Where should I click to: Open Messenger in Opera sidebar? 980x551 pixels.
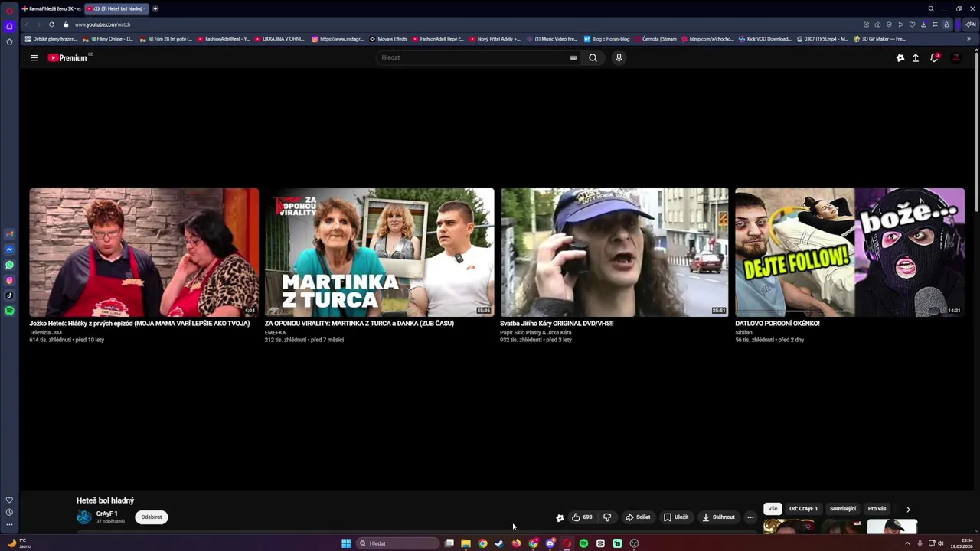coord(9,249)
